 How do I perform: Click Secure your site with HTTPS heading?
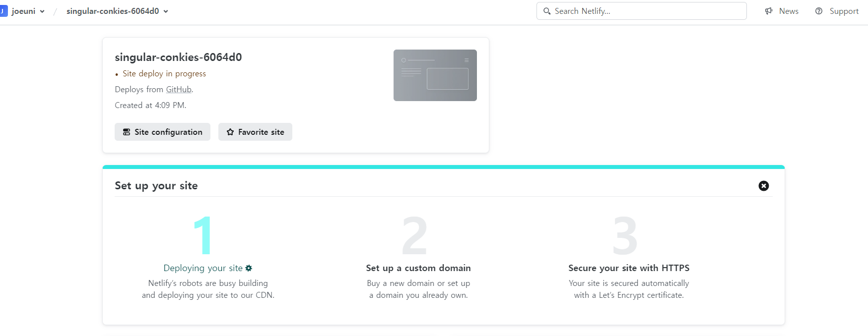[629, 268]
